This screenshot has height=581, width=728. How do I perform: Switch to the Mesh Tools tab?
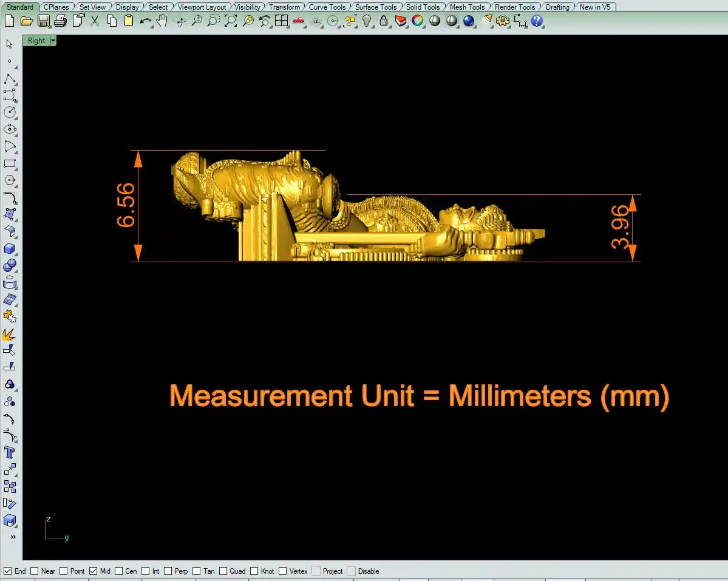click(x=467, y=7)
